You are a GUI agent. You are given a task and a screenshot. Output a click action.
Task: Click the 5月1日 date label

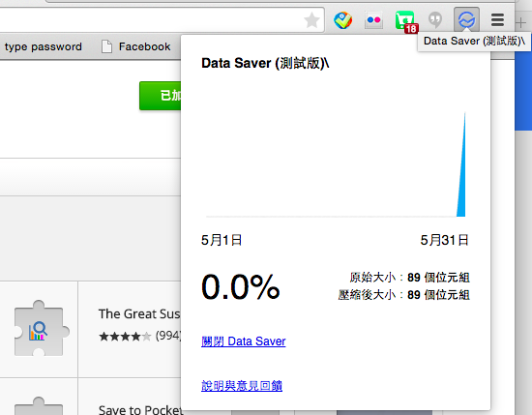222,240
